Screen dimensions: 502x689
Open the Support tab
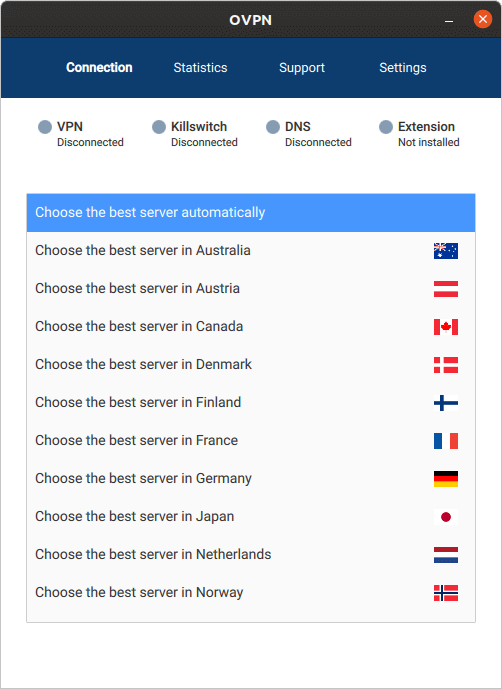click(x=302, y=68)
